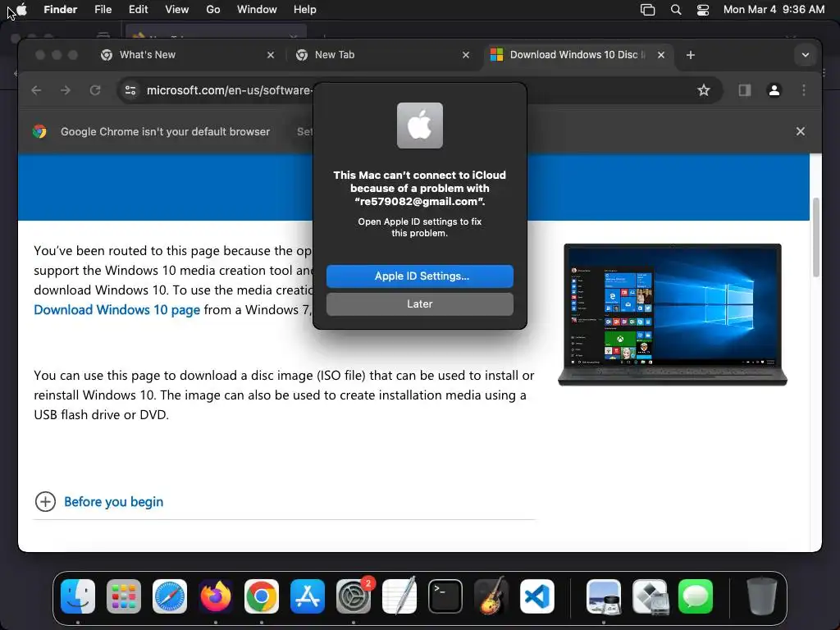Close the What's New tab
Image resolution: width=840 pixels, height=630 pixels.
271,55
